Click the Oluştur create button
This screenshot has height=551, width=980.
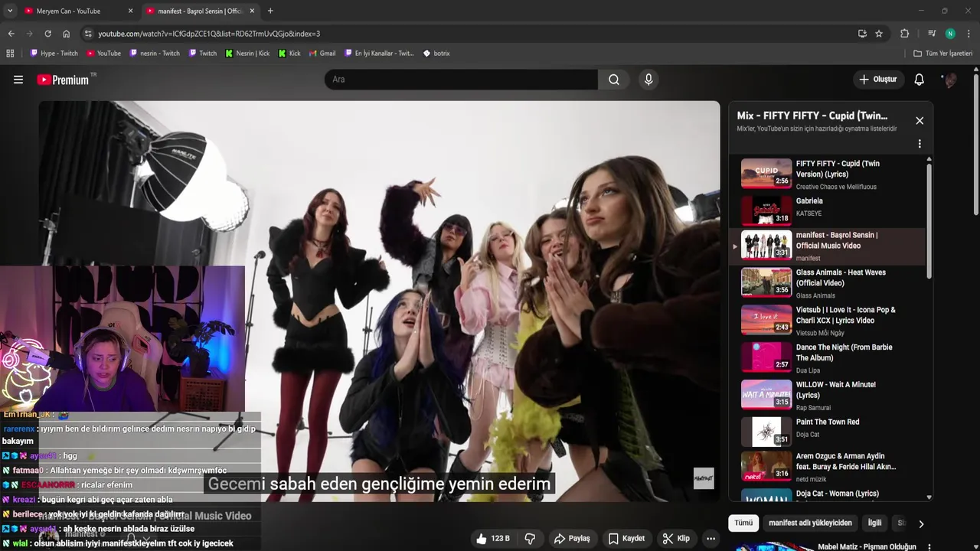878,80
